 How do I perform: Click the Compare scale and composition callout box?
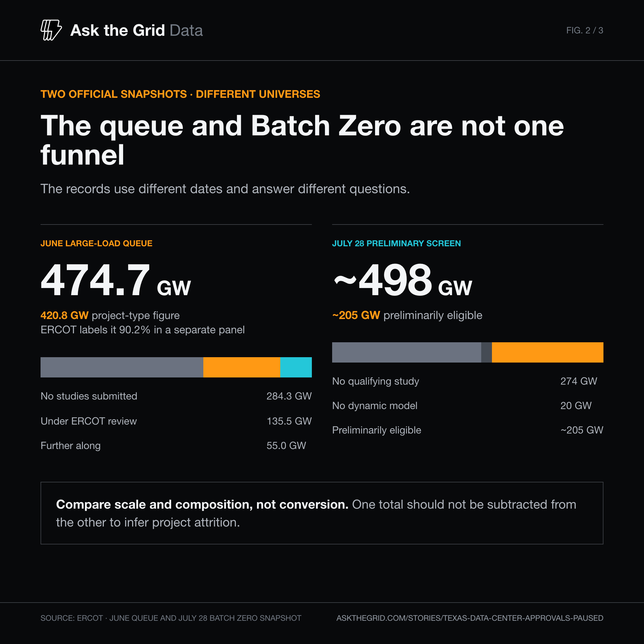click(322, 513)
